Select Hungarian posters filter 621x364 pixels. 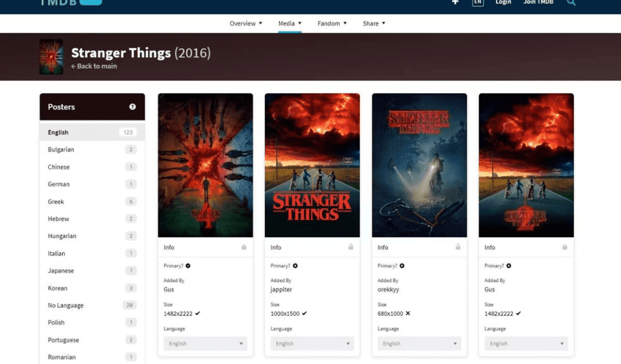(x=92, y=236)
